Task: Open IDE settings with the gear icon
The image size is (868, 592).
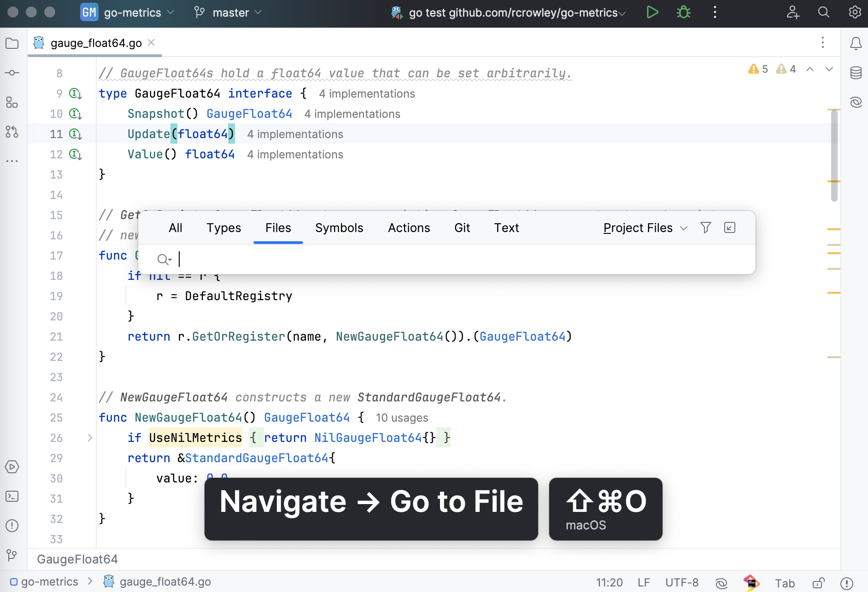Action: point(855,12)
